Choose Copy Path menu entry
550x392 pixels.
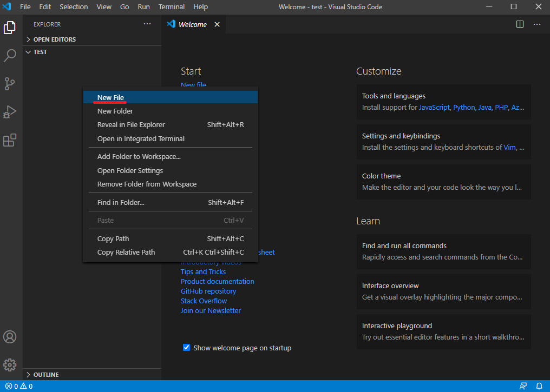[x=171, y=238]
